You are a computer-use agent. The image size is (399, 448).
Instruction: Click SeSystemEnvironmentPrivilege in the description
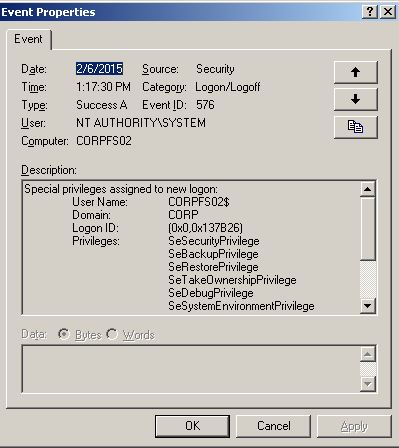tap(241, 306)
